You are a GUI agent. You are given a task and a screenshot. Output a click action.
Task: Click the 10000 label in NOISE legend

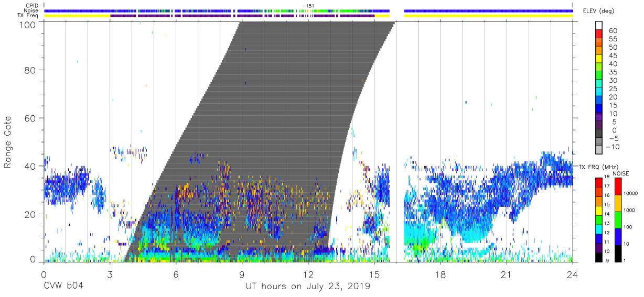[630, 194]
